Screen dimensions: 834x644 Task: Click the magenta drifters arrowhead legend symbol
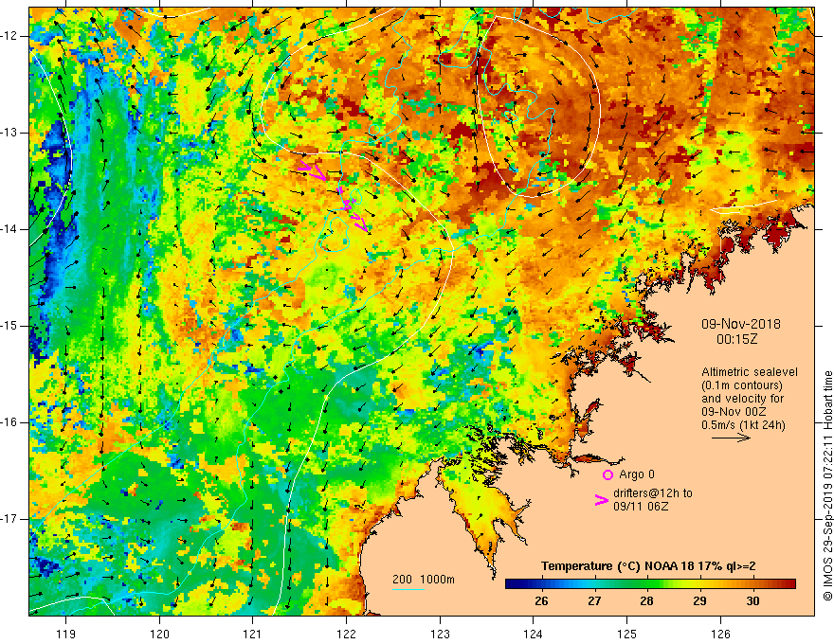pyautogui.click(x=602, y=500)
